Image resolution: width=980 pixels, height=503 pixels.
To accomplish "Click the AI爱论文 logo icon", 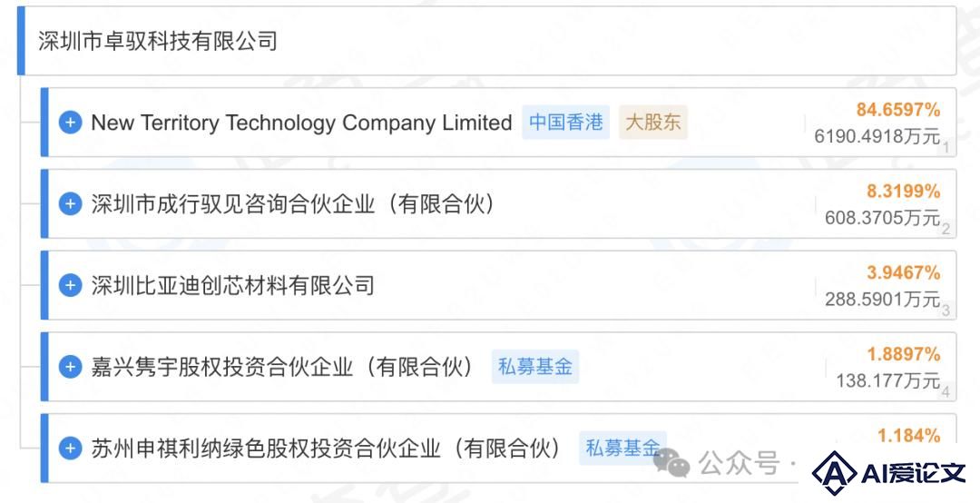I will point(835,474).
